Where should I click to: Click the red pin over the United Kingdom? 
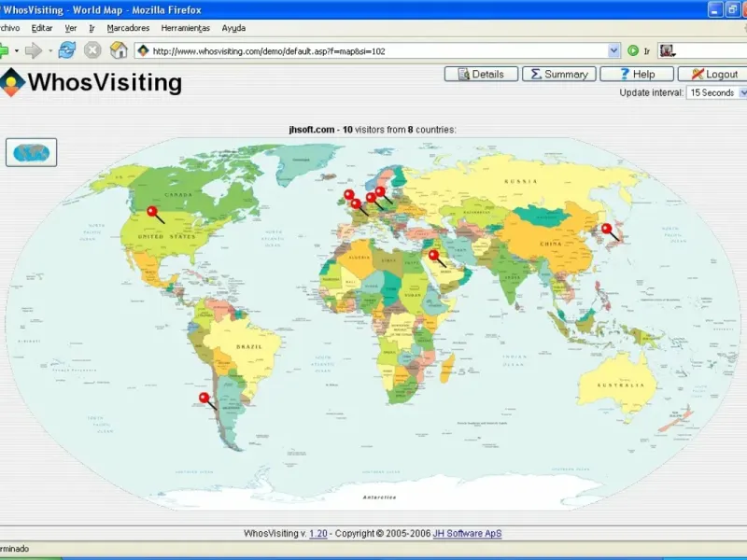(349, 194)
